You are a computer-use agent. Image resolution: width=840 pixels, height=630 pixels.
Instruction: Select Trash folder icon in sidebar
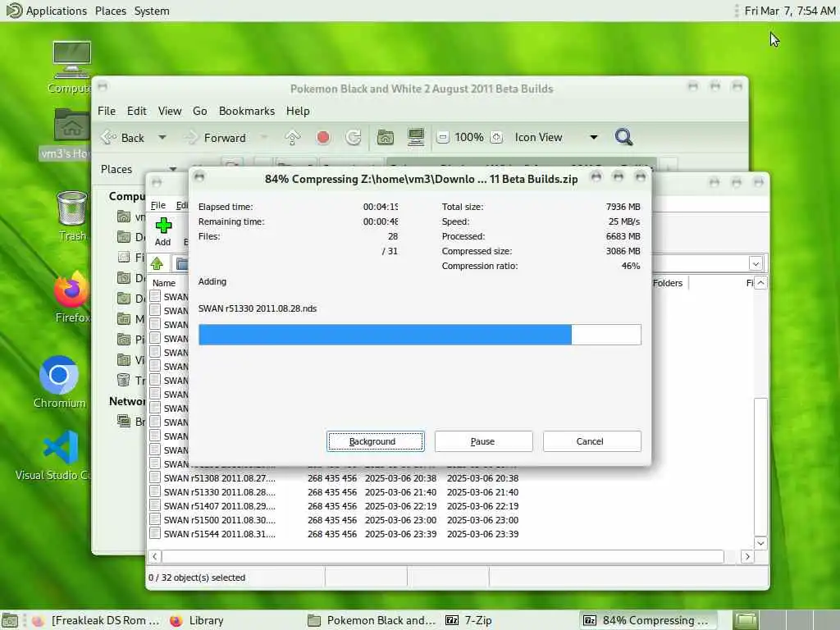pos(124,380)
